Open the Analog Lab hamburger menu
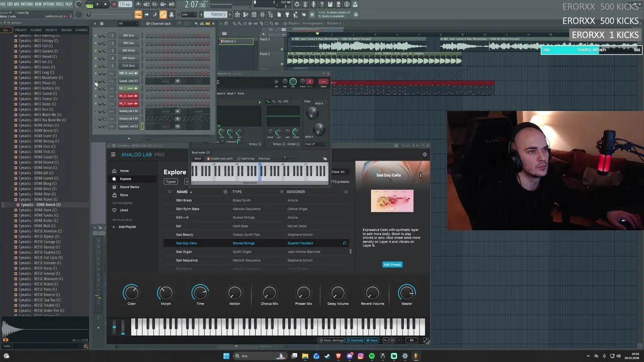The image size is (644, 362). tap(113, 154)
